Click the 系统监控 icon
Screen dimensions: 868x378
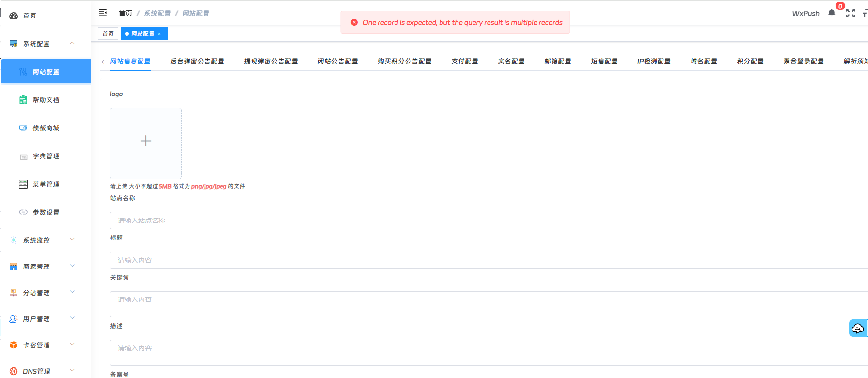(14, 240)
